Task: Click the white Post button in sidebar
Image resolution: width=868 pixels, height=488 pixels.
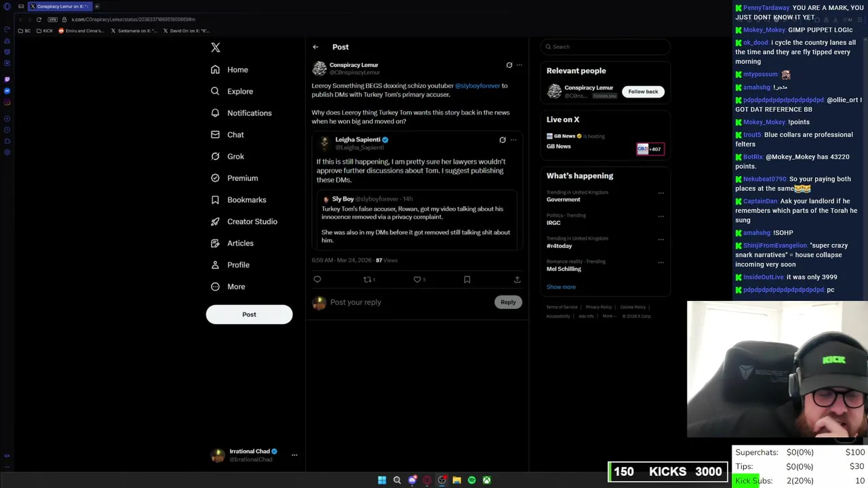Action: click(x=249, y=314)
